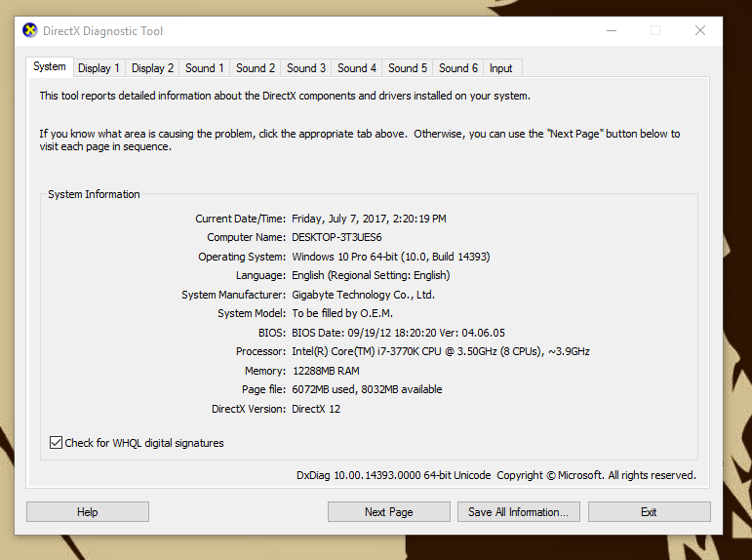The width and height of the screenshot is (752, 560).
Task: Click the DxDiag 10.00.14393.0000 version text
Action: pyautogui.click(x=394, y=475)
